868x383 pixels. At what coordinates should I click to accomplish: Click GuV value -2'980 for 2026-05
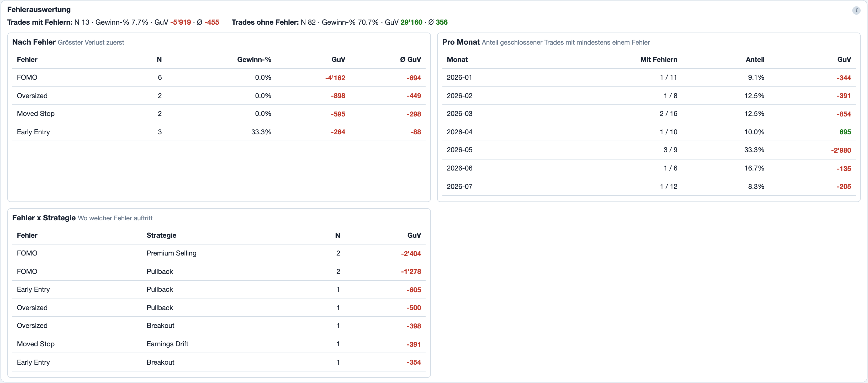[x=841, y=150]
